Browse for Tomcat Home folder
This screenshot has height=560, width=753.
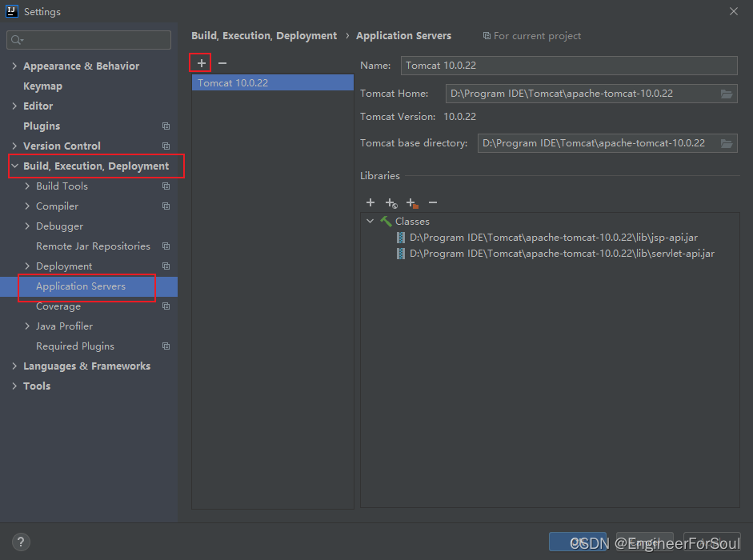point(727,94)
